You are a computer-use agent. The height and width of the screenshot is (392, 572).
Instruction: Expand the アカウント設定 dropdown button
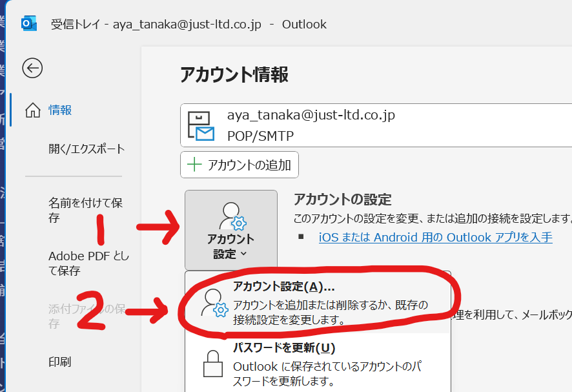coord(231,229)
